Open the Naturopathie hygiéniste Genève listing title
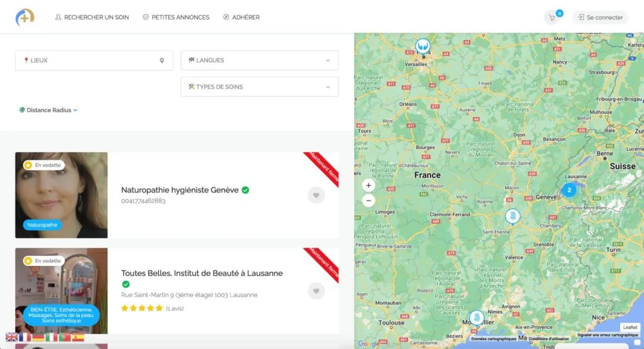 (180, 190)
